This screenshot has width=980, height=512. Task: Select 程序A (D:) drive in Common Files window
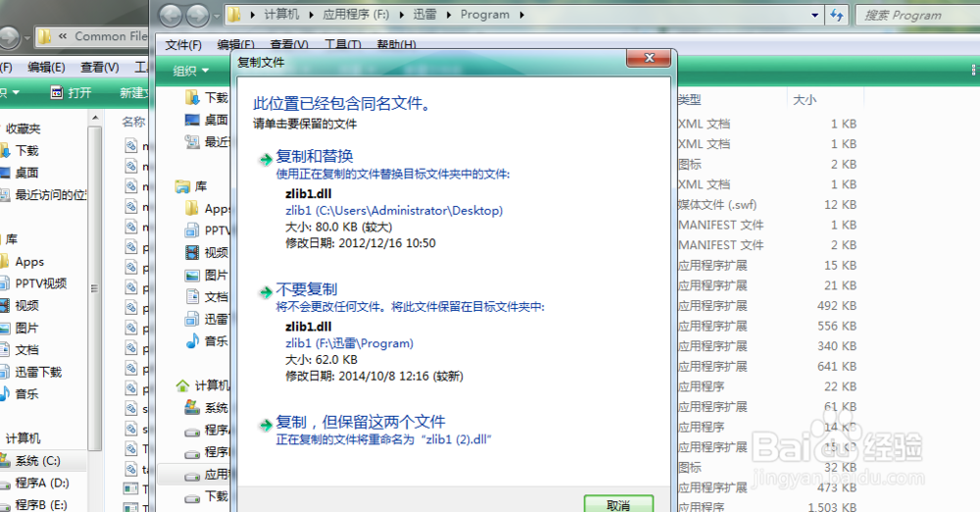coord(35,484)
